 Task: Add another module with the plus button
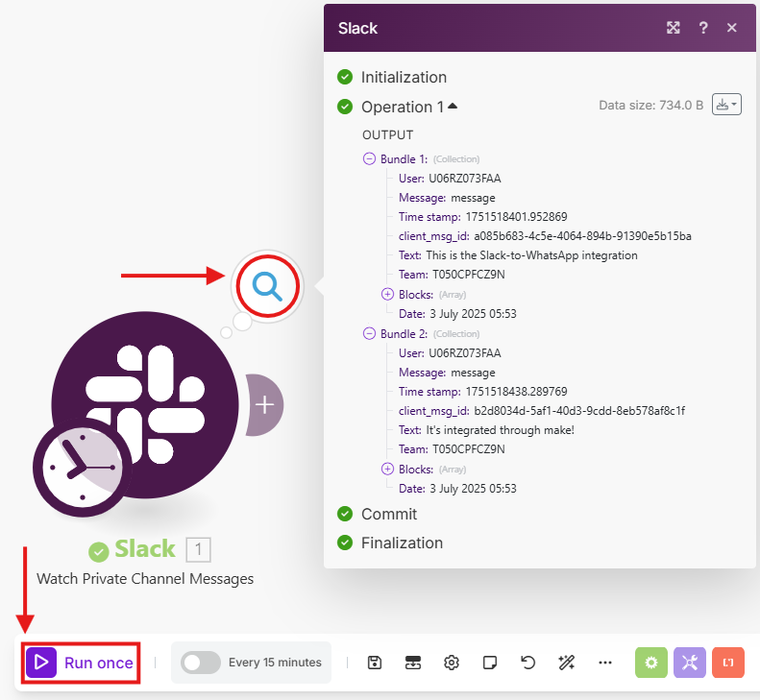point(264,404)
